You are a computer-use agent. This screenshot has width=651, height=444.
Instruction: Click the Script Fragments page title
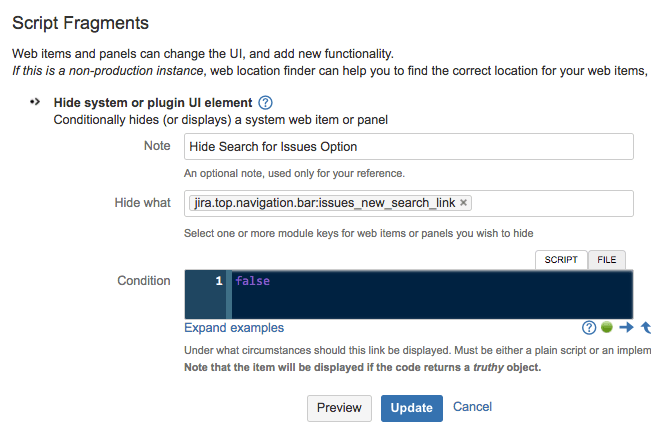point(80,22)
